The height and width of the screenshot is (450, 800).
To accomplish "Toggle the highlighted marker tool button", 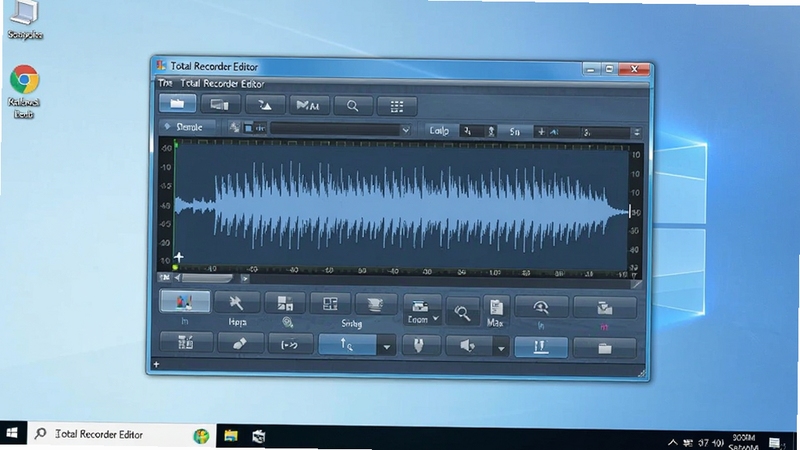I will pyautogui.click(x=541, y=347).
